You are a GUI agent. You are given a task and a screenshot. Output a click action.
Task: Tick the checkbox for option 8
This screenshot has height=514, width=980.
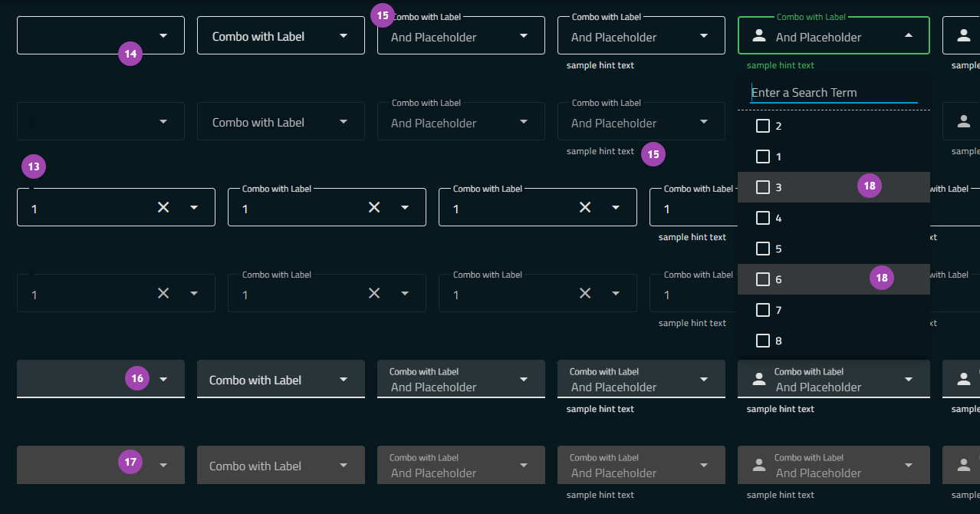[763, 340]
